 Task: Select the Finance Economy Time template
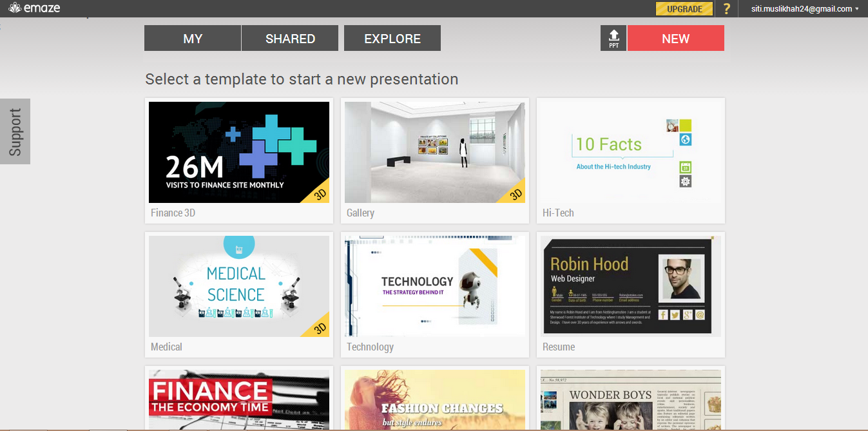pyautogui.click(x=239, y=399)
